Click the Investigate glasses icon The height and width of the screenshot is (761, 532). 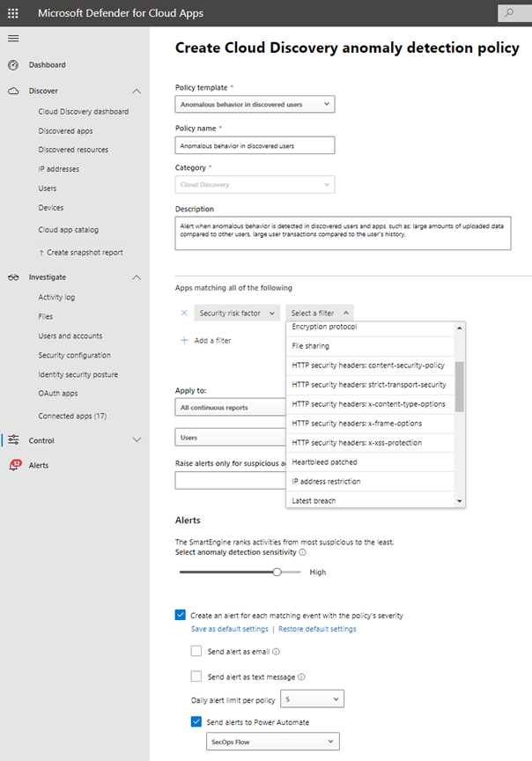click(13, 277)
